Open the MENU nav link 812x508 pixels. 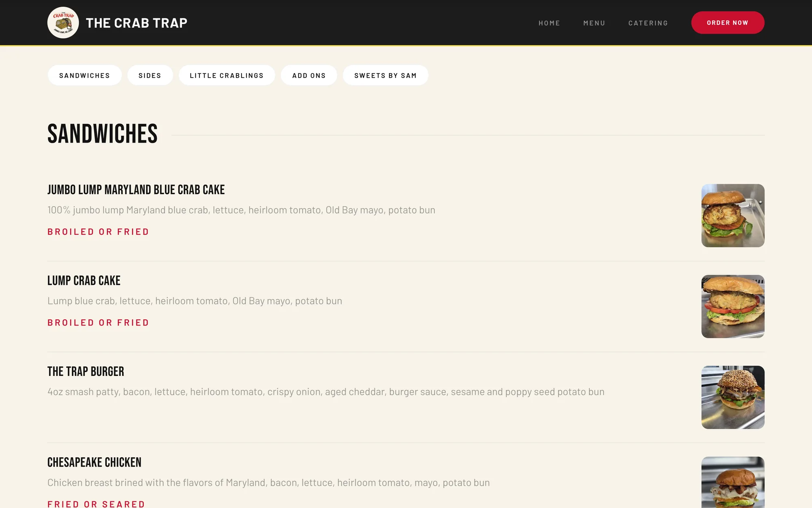point(594,23)
